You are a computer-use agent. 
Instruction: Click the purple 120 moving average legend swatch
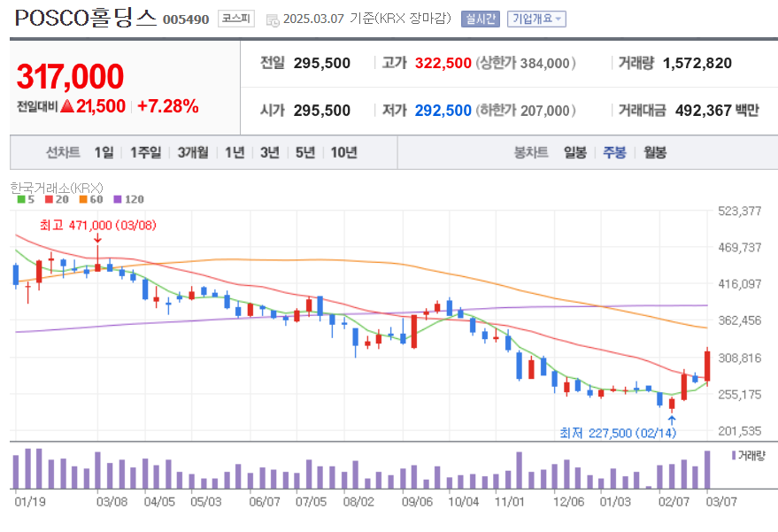118,199
